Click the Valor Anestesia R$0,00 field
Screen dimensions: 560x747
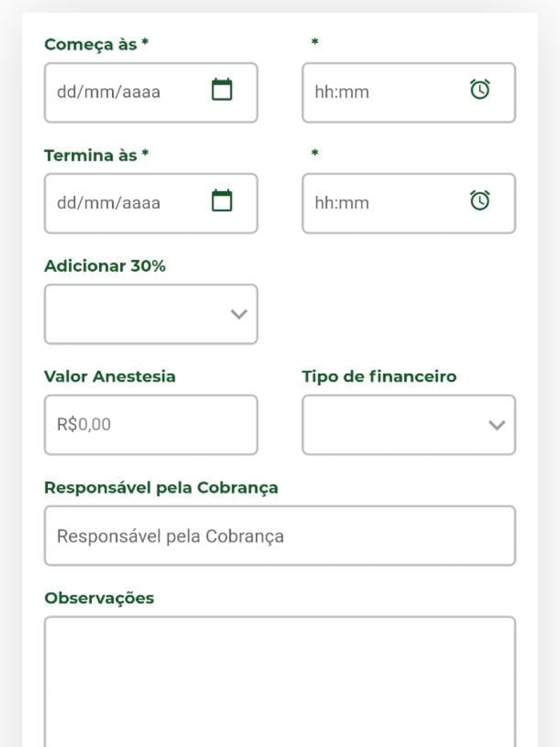pos(151,425)
